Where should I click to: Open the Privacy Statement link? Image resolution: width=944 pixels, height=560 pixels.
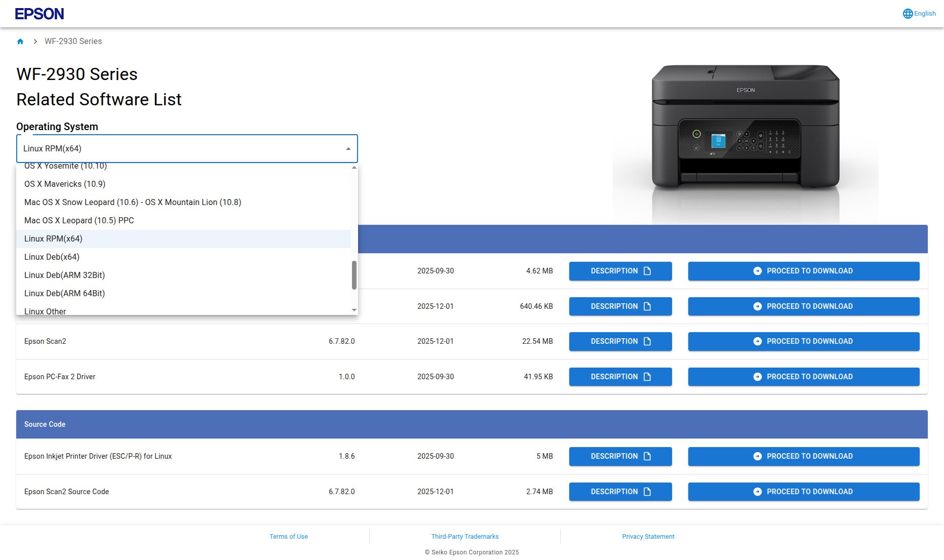coord(648,536)
